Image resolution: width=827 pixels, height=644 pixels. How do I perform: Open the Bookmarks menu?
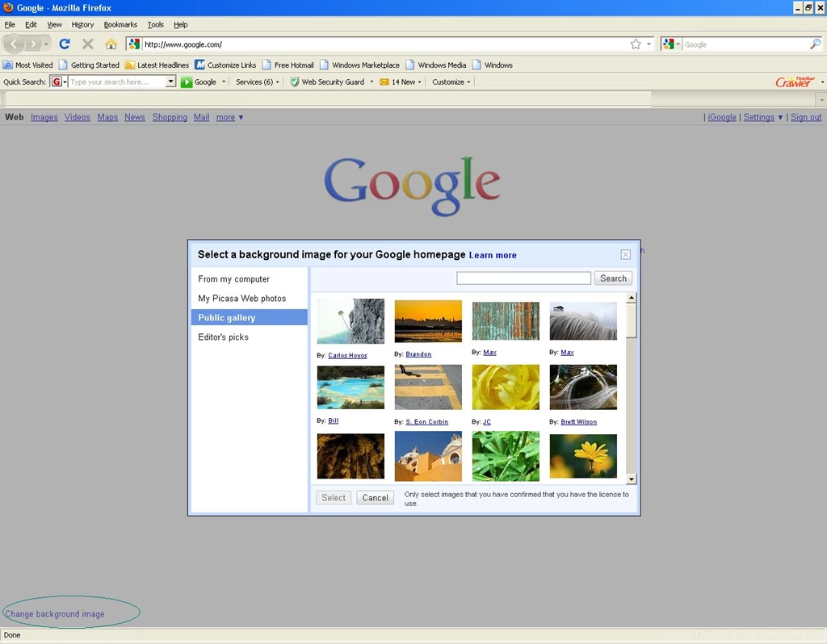pos(120,24)
